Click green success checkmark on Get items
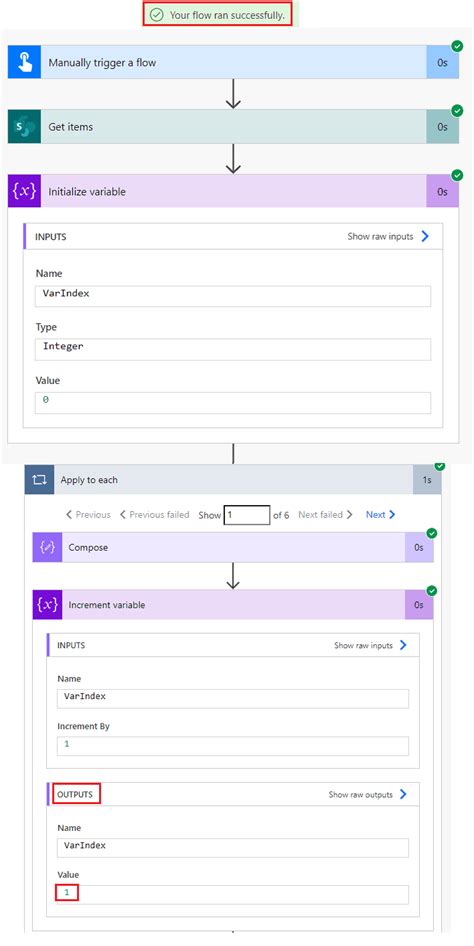 click(x=457, y=110)
